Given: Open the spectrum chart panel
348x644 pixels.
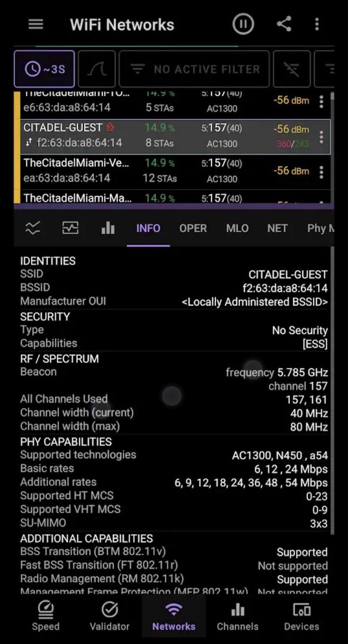Looking at the screenshot, I should pyautogui.click(x=70, y=228).
